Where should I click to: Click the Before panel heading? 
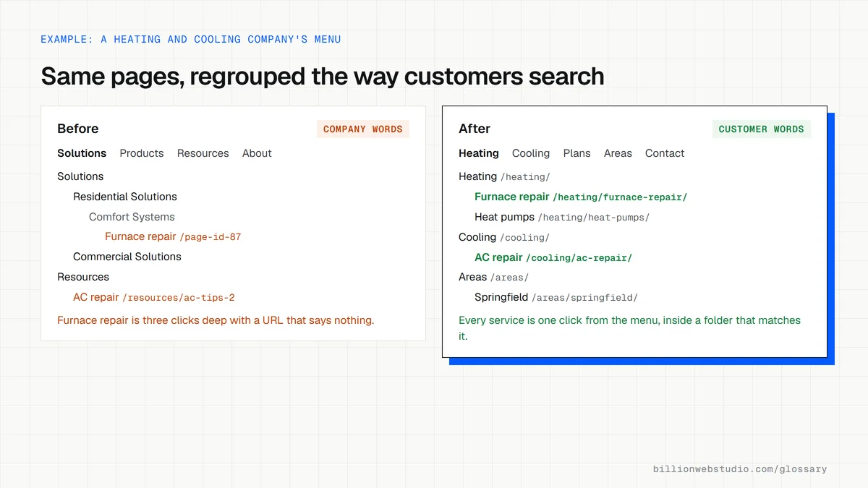pyautogui.click(x=78, y=129)
